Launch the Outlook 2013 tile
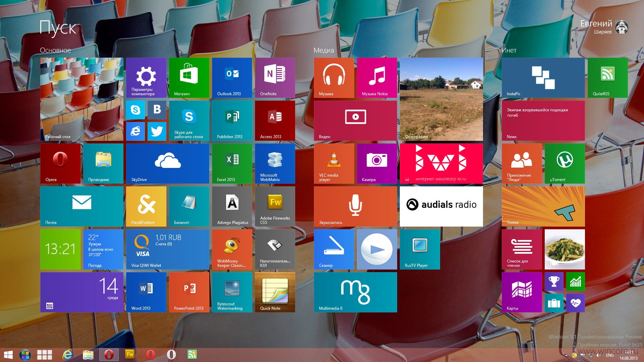The image size is (644, 362). pyautogui.click(x=232, y=78)
